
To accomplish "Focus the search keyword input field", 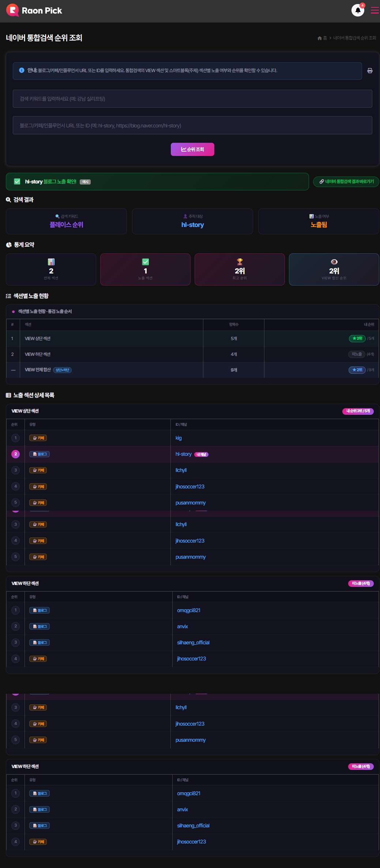I will click(x=192, y=99).
